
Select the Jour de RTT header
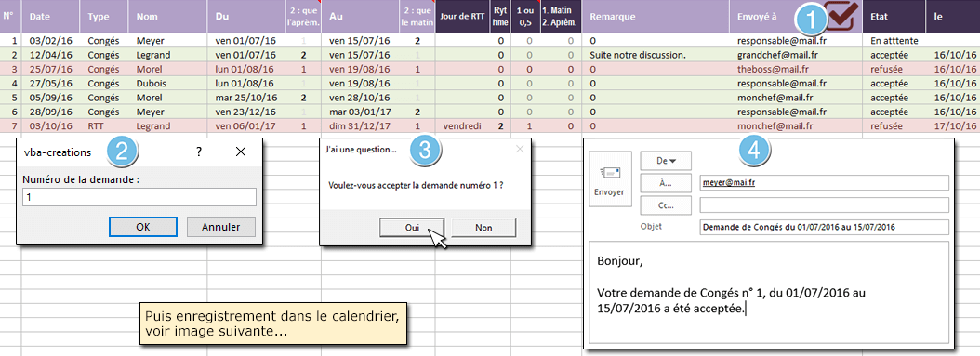[x=462, y=17]
